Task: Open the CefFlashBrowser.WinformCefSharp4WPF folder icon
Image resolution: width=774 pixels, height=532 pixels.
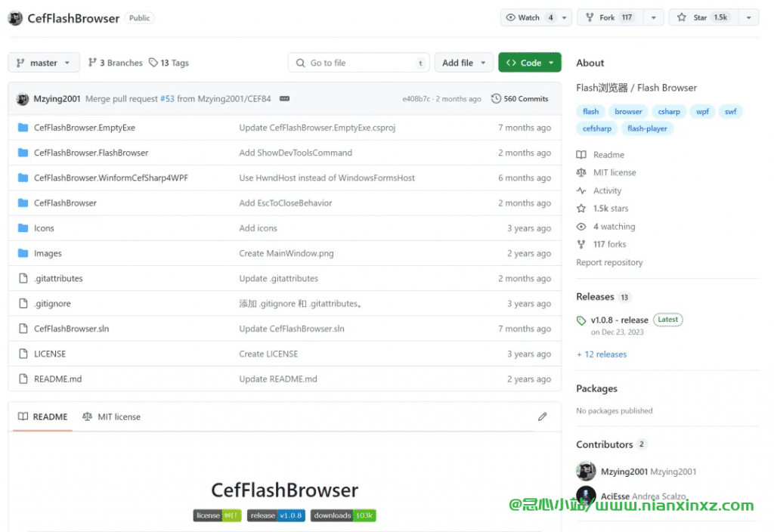Action: tap(23, 178)
